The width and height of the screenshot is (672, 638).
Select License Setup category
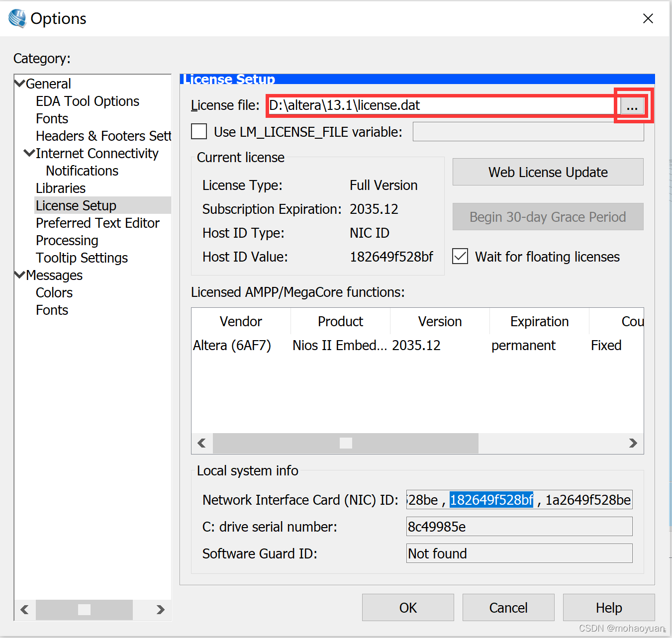click(x=76, y=206)
